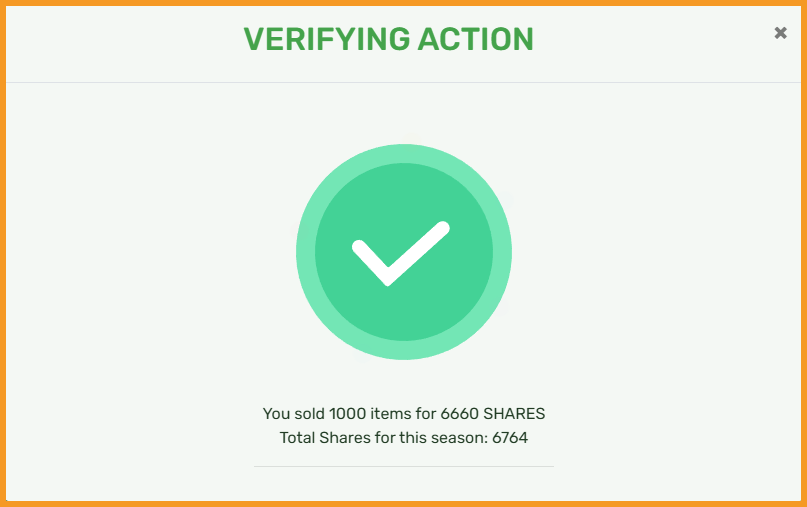Click the dark green inner circle area
The image size is (807, 507).
[404, 314]
